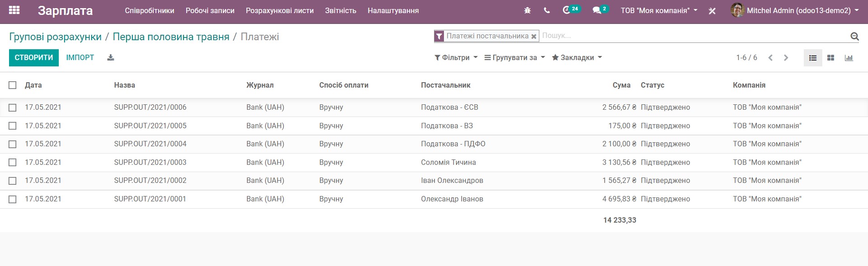Toggle the select-all checkbox in header
868x266 pixels.
13,85
